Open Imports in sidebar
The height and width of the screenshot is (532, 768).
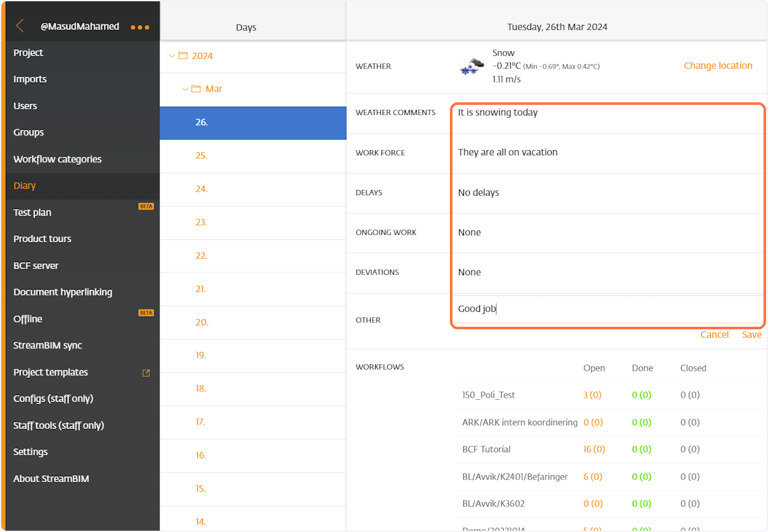(83, 79)
